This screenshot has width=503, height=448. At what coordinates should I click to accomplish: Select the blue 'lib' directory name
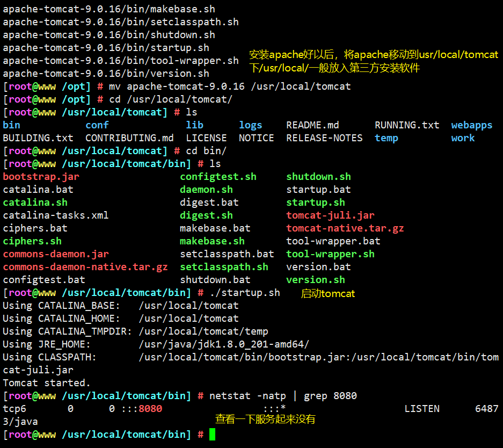[194, 125]
